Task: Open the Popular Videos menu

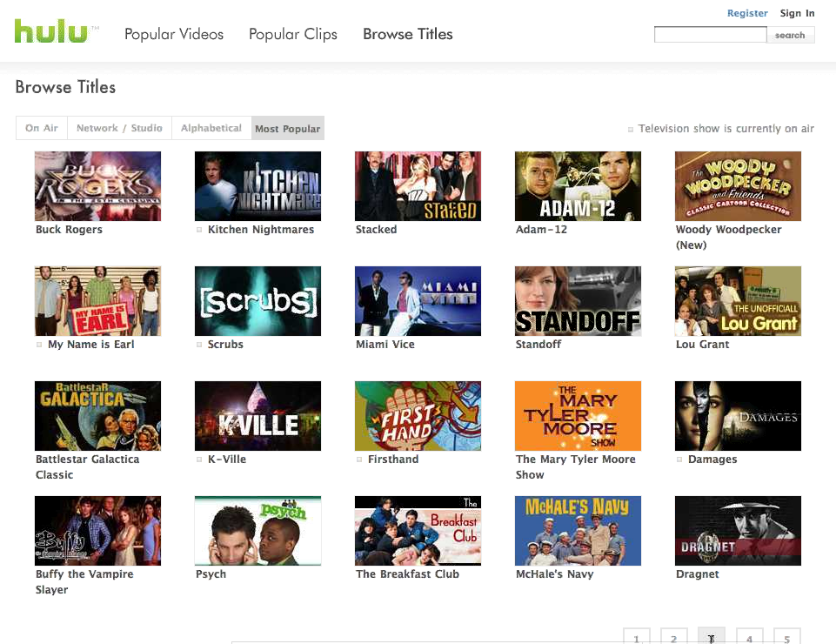Action: click(174, 35)
